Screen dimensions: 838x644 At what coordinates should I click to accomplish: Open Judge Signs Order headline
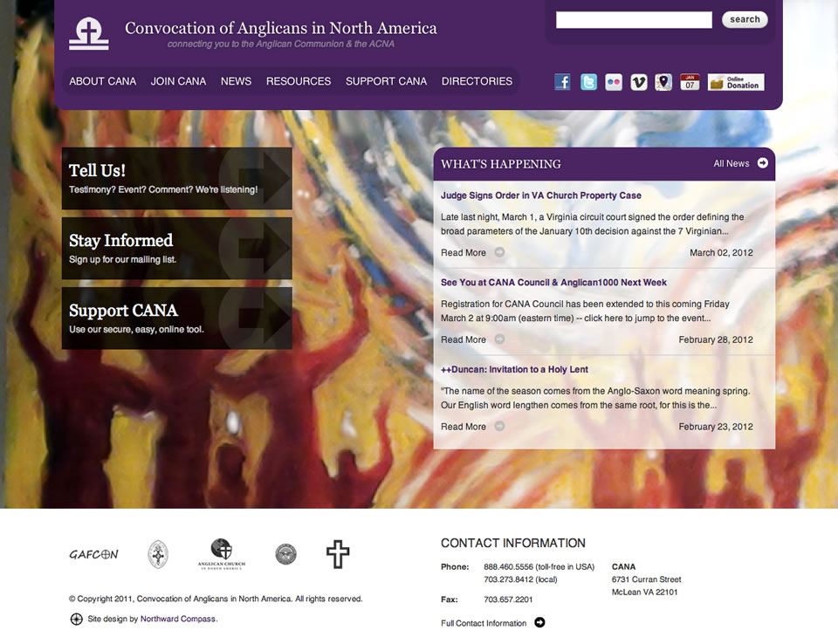(540, 195)
